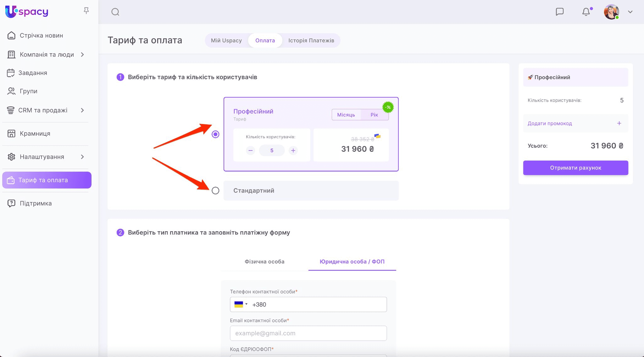Expand the CRM та продажі submenu
The image size is (644, 357).
[82, 110]
